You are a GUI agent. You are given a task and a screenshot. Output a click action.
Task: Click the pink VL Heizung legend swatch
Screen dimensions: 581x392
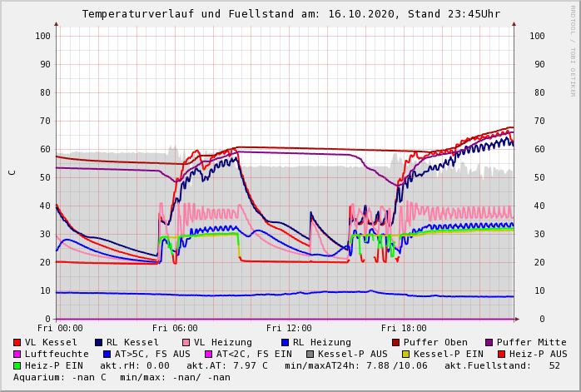click(x=186, y=342)
